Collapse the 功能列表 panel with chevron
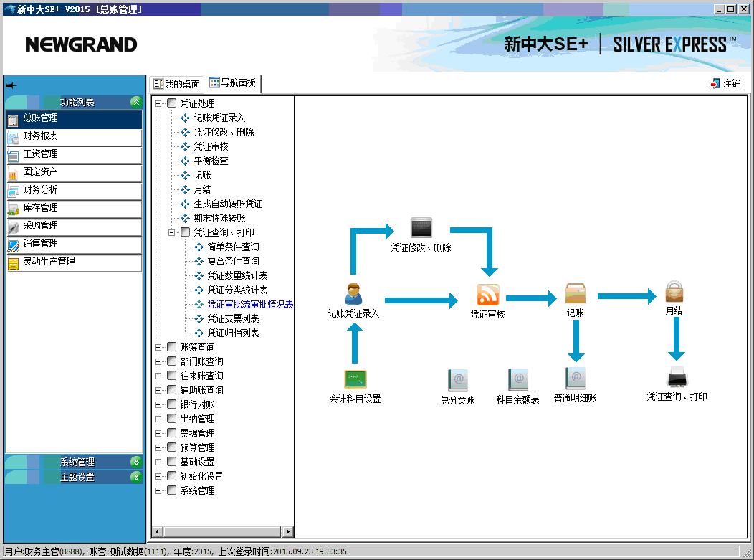Image resolution: width=754 pixels, height=560 pixels. pyautogui.click(x=136, y=102)
